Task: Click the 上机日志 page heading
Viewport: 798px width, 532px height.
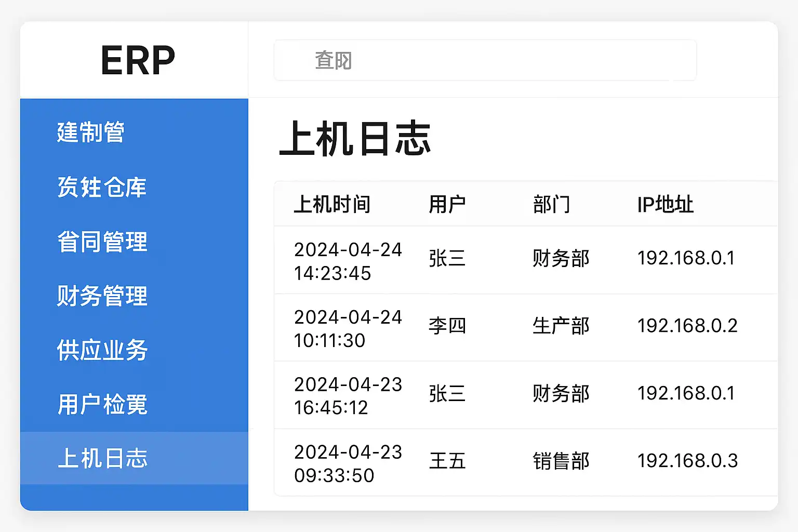Action: [x=355, y=139]
